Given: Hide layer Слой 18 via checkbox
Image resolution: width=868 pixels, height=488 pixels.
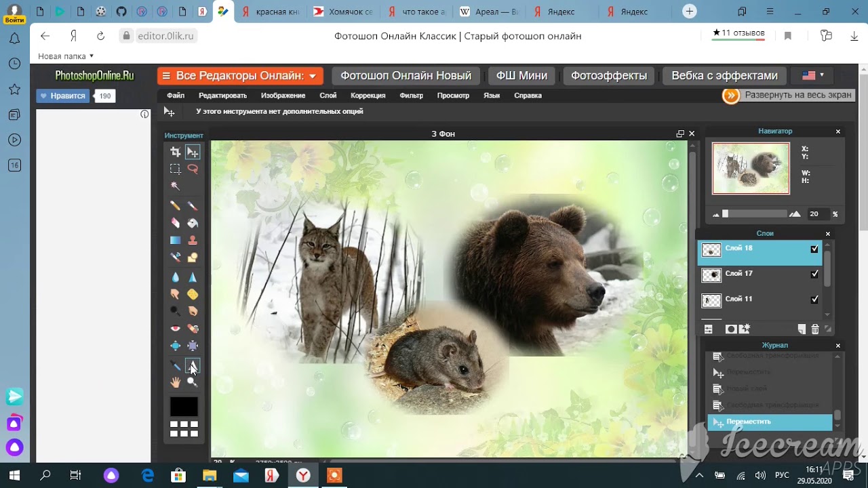Looking at the screenshot, I should pos(814,249).
